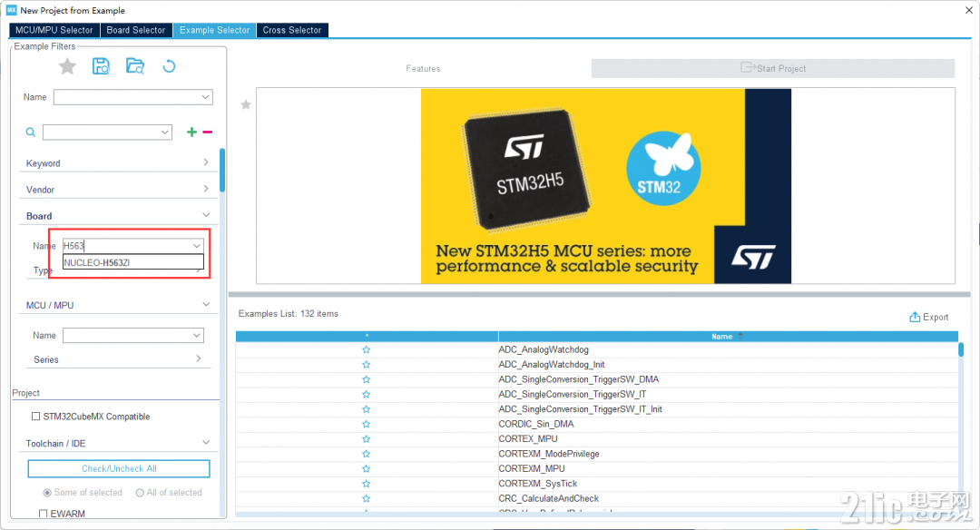Click the Check/Uncheck All button

pos(119,469)
